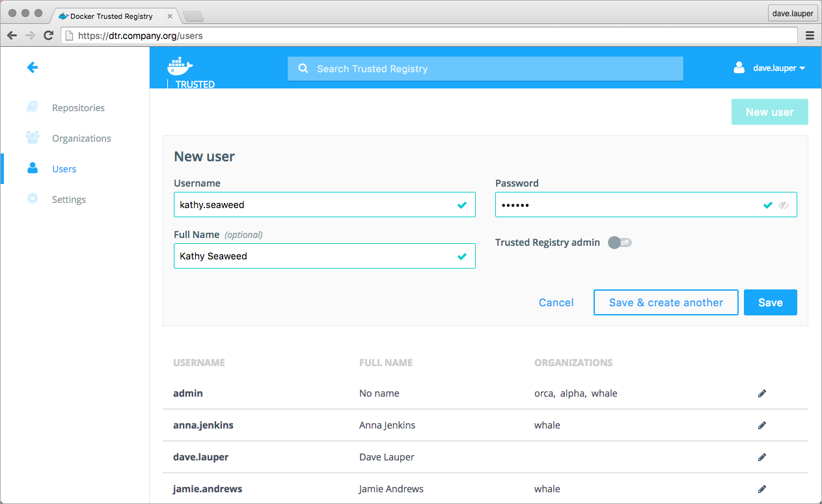The image size is (822, 504).
Task: Focus the Search Trusted Registry field
Action: pyautogui.click(x=485, y=69)
